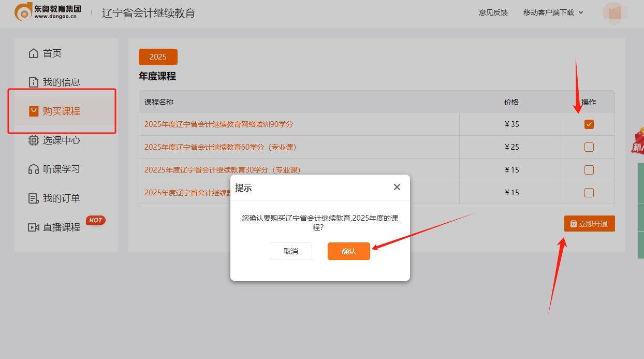The image size is (644, 359).
Task: Click the 立即开通 orange activation button
Action: [x=589, y=223]
